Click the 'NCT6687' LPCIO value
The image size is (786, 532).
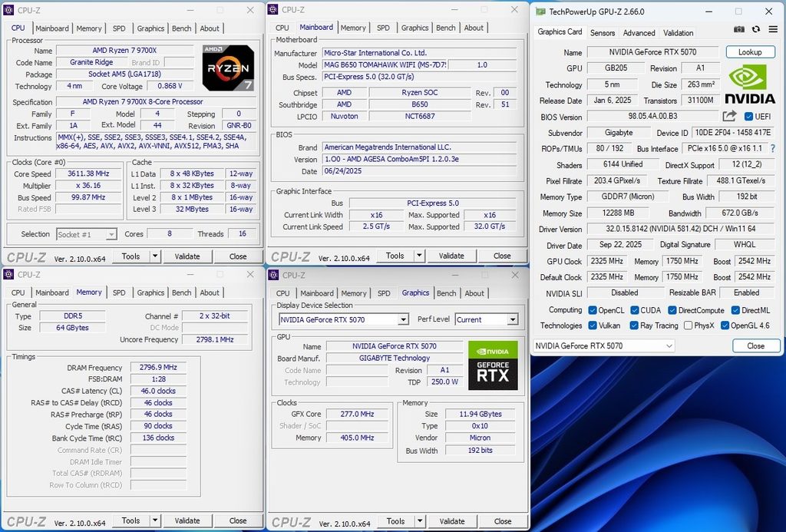[420, 116]
